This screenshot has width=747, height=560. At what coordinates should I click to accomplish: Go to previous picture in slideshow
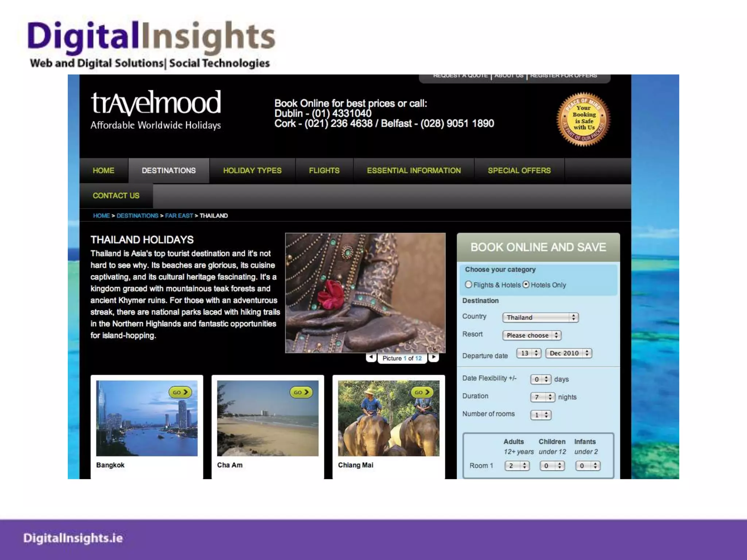click(371, 357)
